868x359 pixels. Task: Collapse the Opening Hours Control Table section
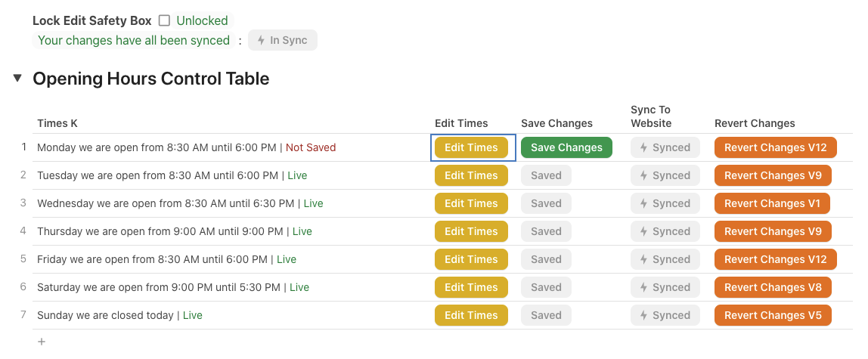coord(17,78)
